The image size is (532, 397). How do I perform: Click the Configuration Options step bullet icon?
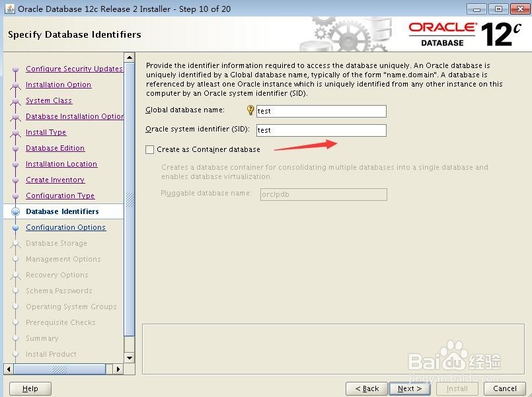15,227
